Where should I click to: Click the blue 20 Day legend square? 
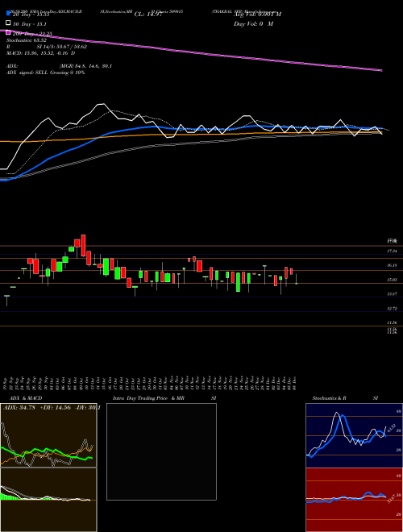pyautogui.click(x=8, y=14)
